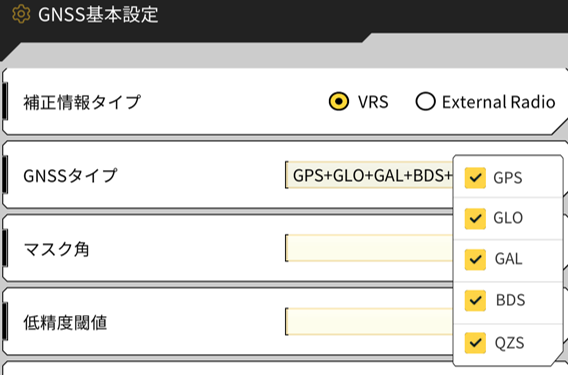Select the GPS text in dropdown list
Viewport: 568px width, 375px height.
pos(508,178)
